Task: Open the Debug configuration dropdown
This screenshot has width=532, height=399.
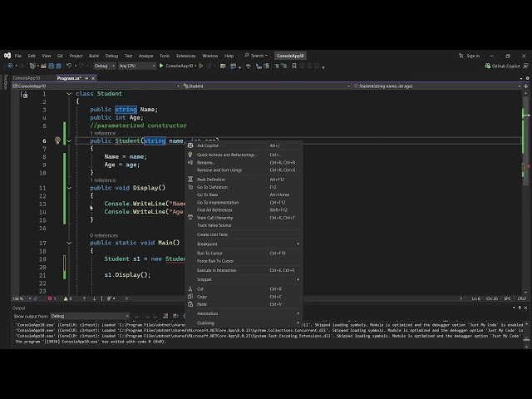Action: 105,66
